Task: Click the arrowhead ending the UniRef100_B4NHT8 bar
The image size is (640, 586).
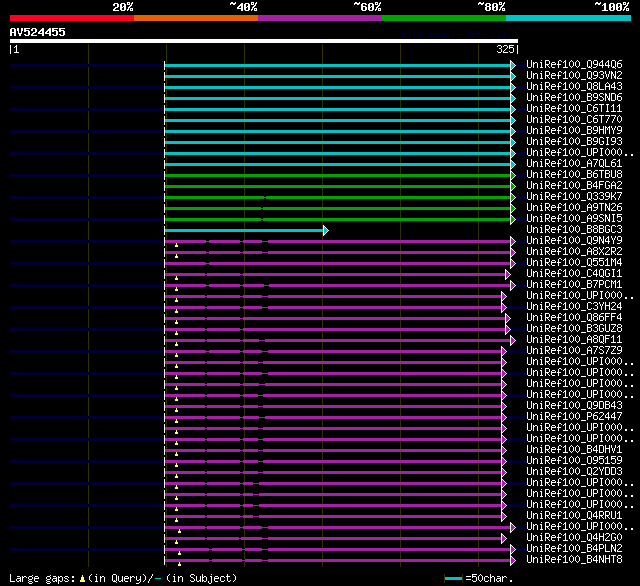Action: 513,561
